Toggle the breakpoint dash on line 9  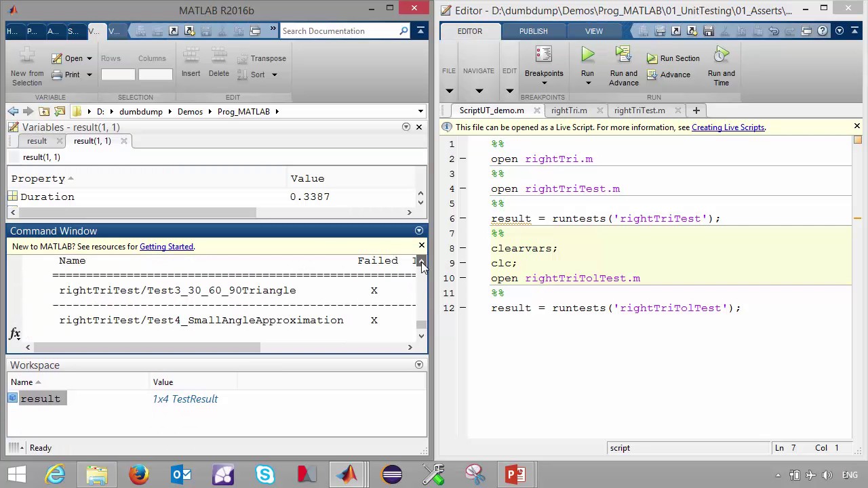[462, 263]
